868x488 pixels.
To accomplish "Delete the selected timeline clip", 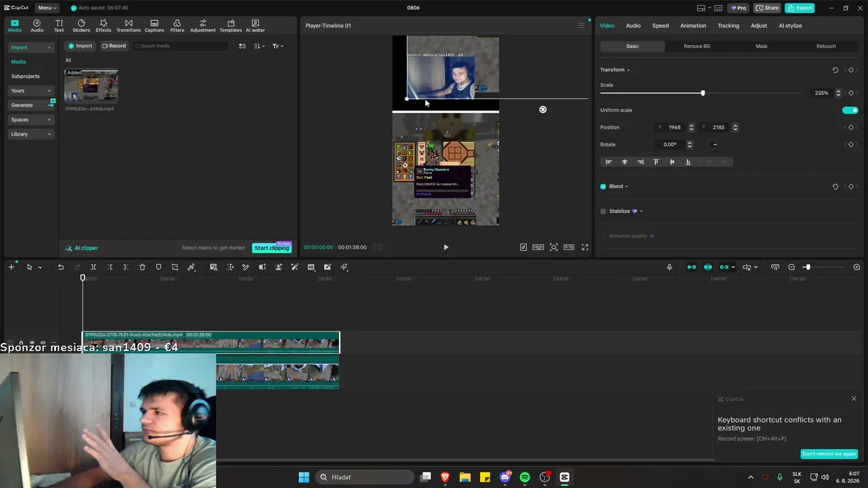I will [x=142, y=267].
